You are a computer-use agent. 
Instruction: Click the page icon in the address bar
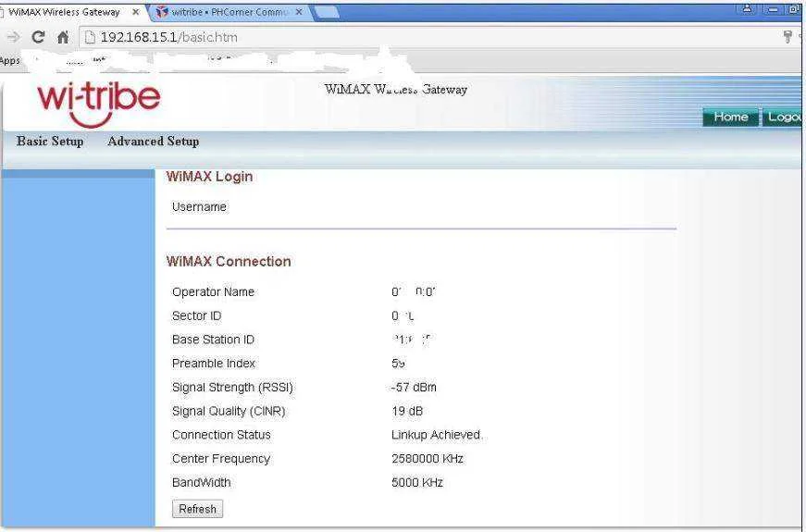point(90,37)
